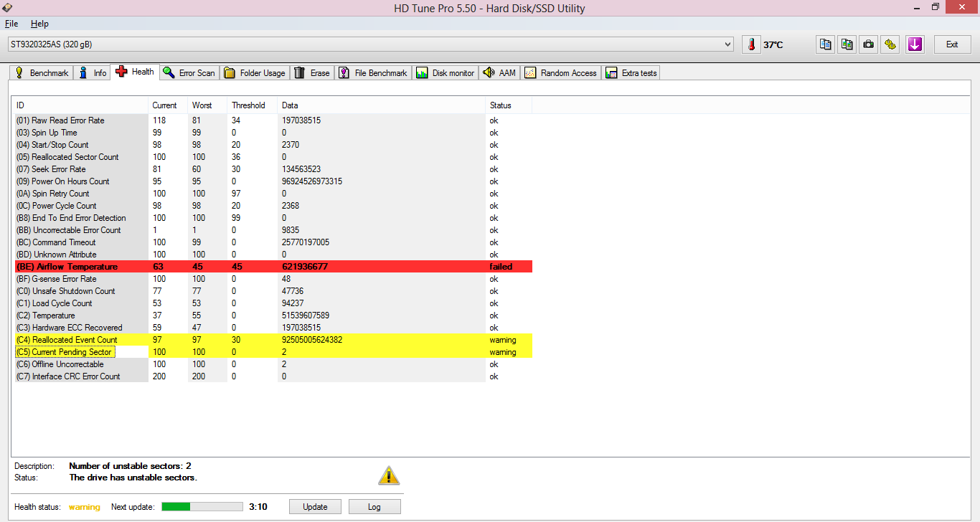This screenshot has width=980, height=522.
Task: Select the (05) Reallocated Sector Count row
Action: [273, 157]
